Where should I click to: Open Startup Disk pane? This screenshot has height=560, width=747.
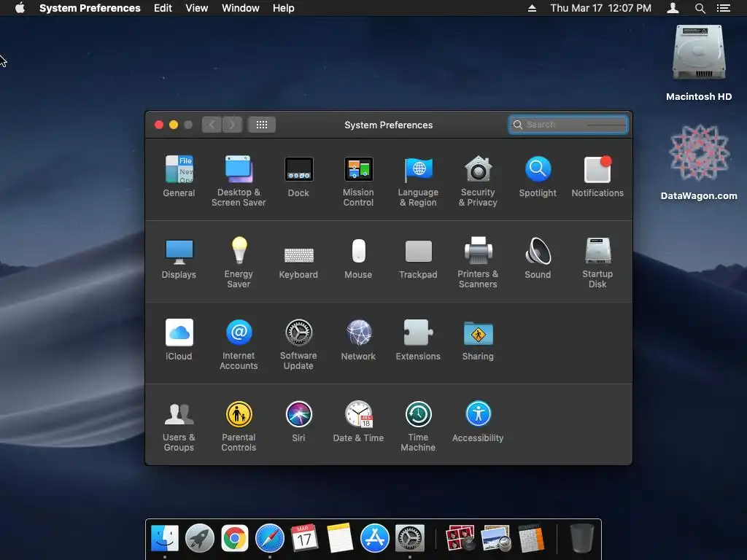[x=597, y=262]
